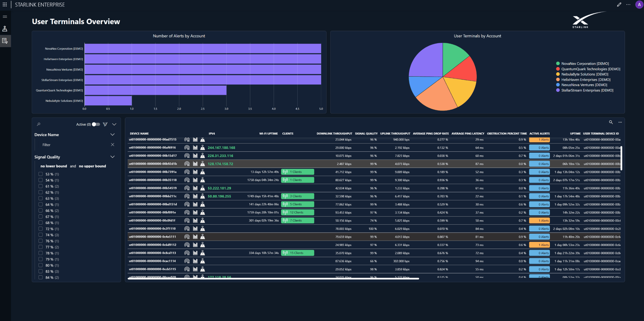The height and width of the screenshot is (321, 644).
Task: Click the chart icon for device 0c4e5111
Action: 195,237
